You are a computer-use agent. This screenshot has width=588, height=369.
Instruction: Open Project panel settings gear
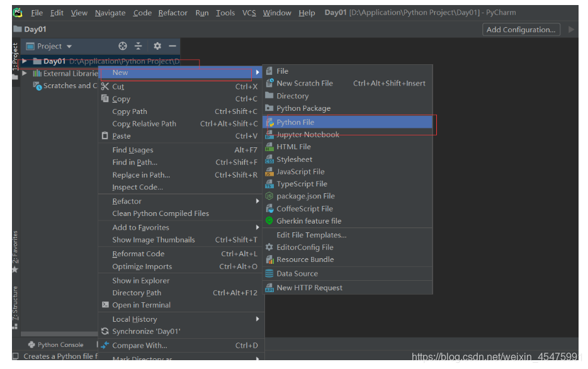pyautogui.click(x=157, y=46)
